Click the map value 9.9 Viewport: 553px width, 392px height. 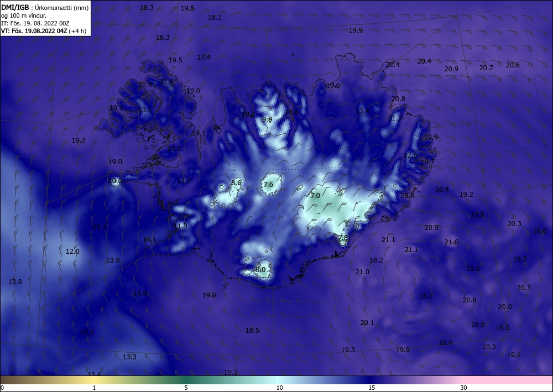(267, 119)
